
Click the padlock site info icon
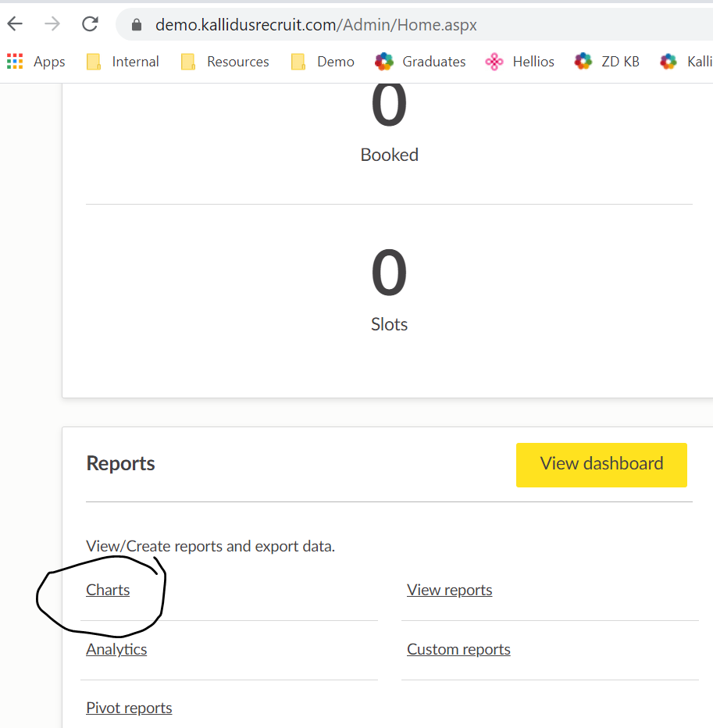[137, 25]
